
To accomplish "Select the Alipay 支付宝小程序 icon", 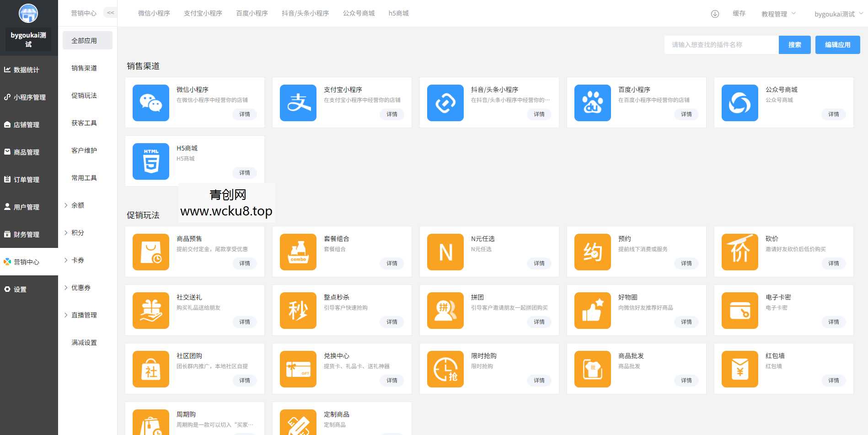I will 298,103.
